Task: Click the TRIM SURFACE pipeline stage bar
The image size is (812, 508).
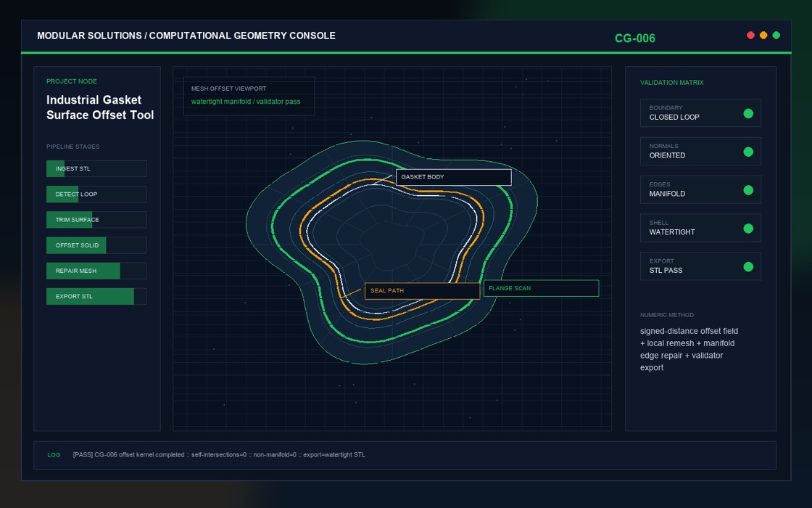Action: point(96,220)
